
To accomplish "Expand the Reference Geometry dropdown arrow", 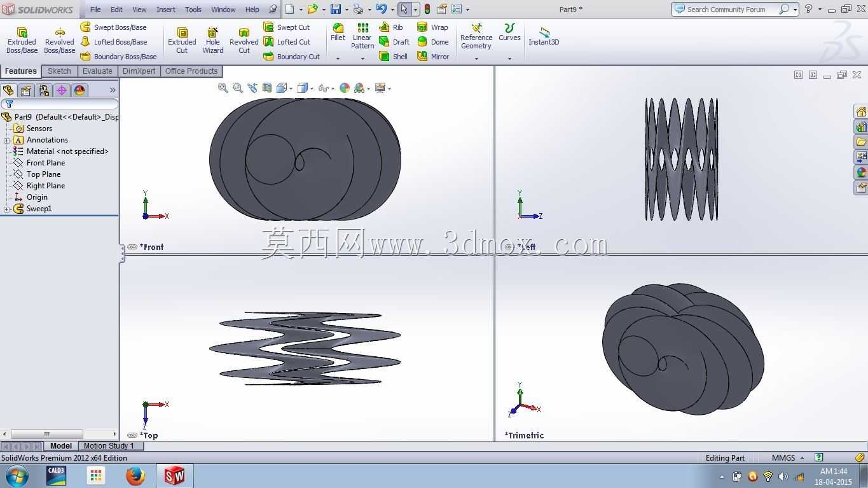I will pos(476,59).
